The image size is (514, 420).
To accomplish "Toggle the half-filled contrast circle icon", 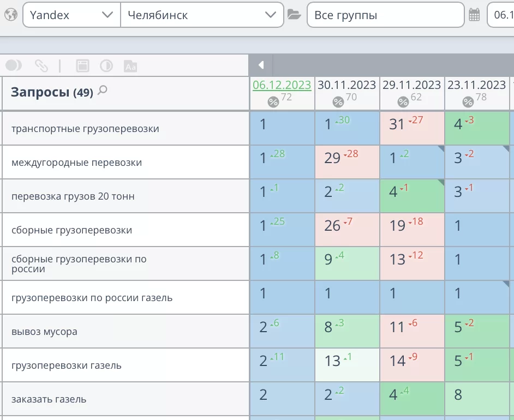I will coord(106,66).
